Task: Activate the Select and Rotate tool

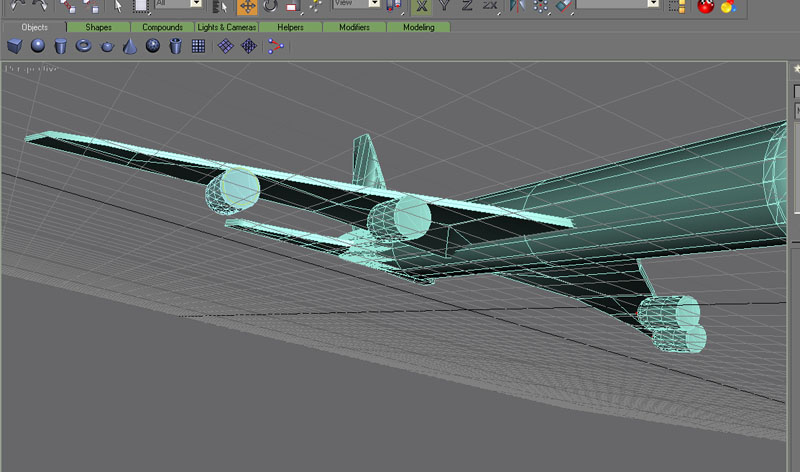Action: [270, 6]
